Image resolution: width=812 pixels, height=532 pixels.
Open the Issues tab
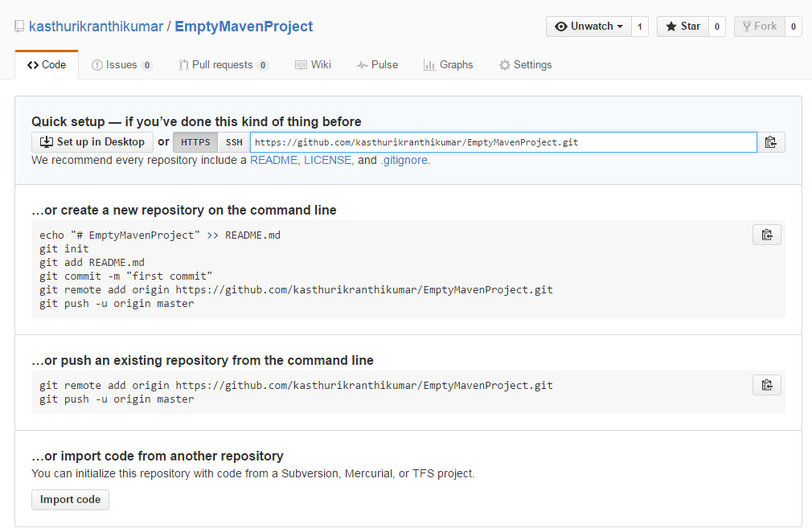point(121,65)
